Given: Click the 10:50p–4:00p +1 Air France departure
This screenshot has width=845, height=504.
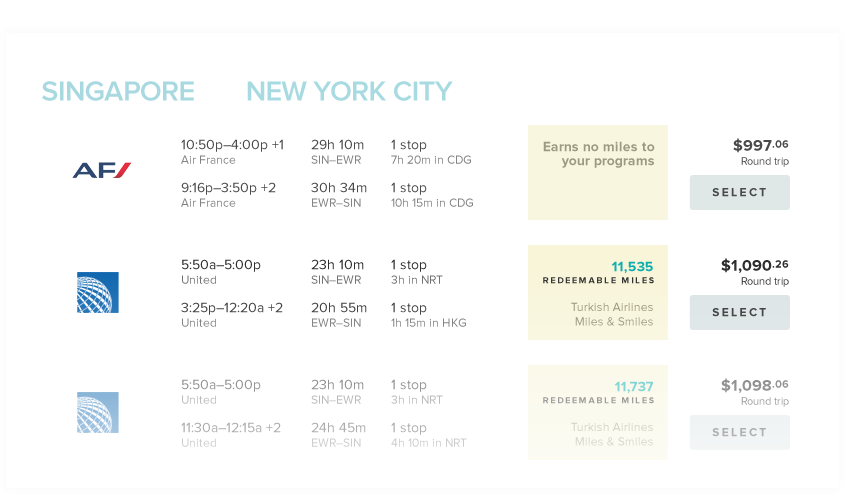Looking at the screenshot, I should [x=232, y=145].
